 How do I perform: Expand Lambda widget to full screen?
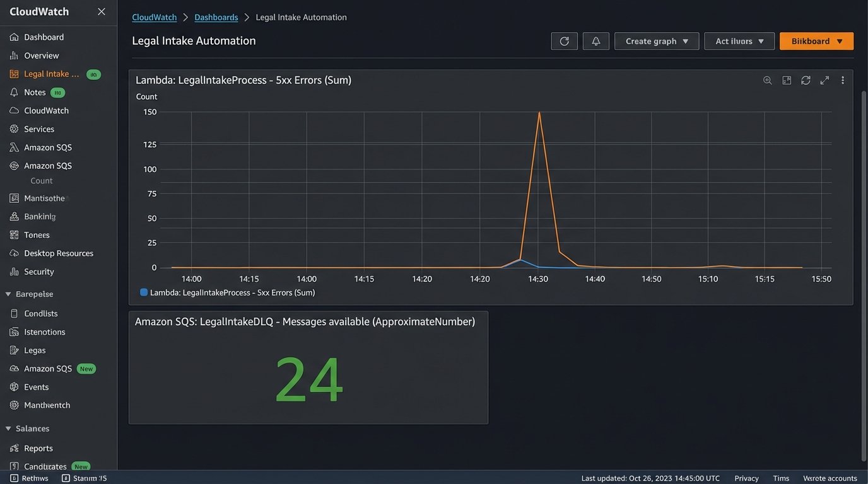(824, 80)
